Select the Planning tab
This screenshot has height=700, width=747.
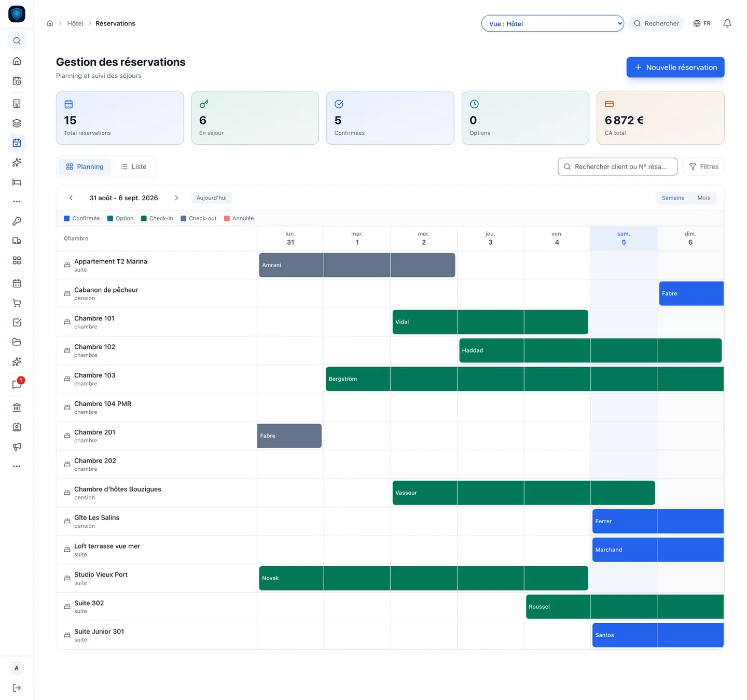click(85, 166)
